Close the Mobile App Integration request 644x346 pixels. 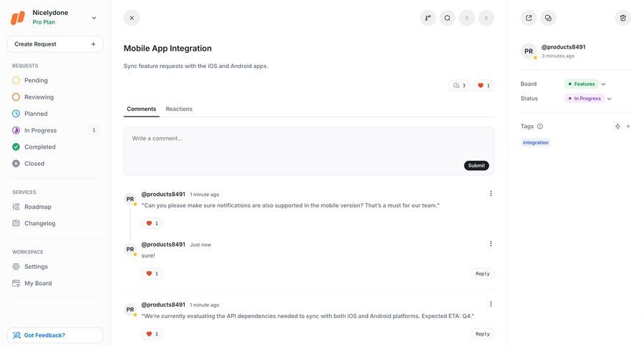click(132, 18)
